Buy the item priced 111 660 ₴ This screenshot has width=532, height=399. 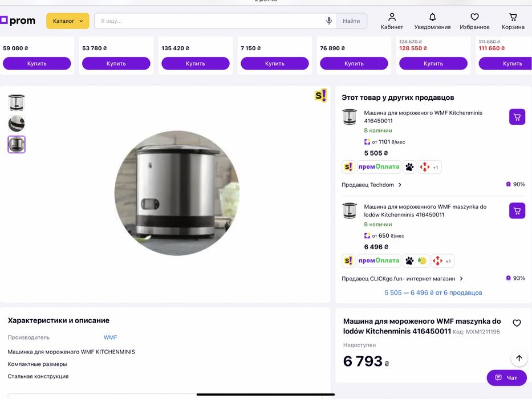(505, 63)
